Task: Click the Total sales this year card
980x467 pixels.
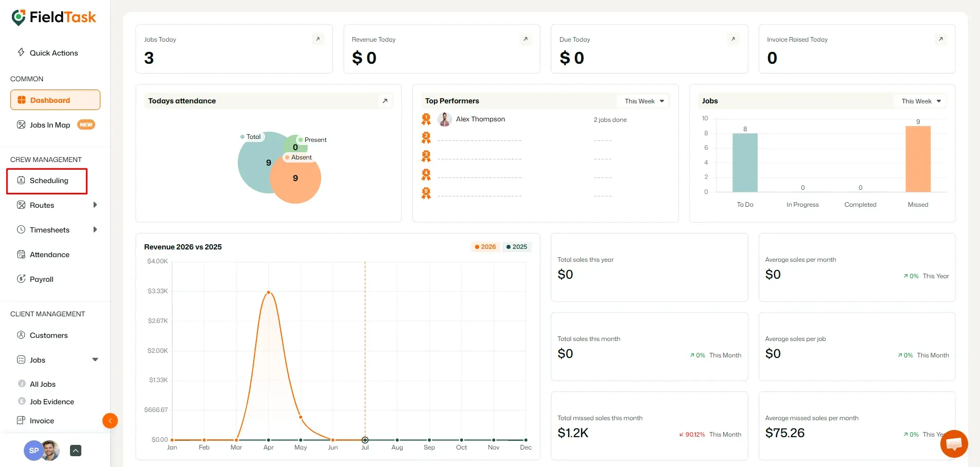Action: [x=649, y=267]
